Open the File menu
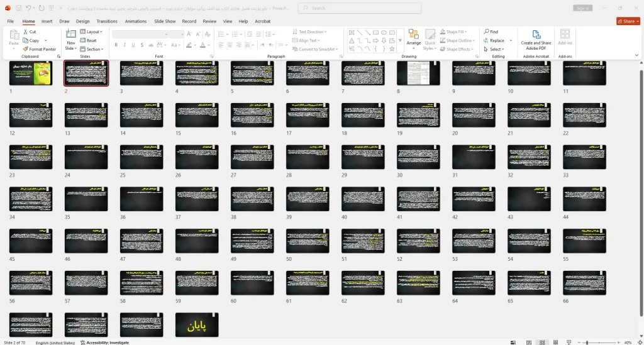The height and width of the screenshot is (345, 644). pos(10,21)
